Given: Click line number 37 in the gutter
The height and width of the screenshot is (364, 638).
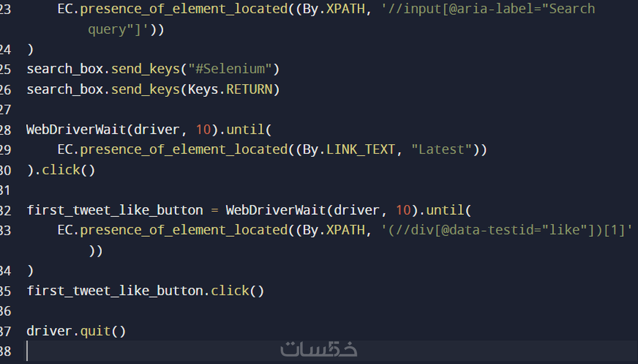Looking at the screenshot, I should pyautogui.click(x=5, y=331).
